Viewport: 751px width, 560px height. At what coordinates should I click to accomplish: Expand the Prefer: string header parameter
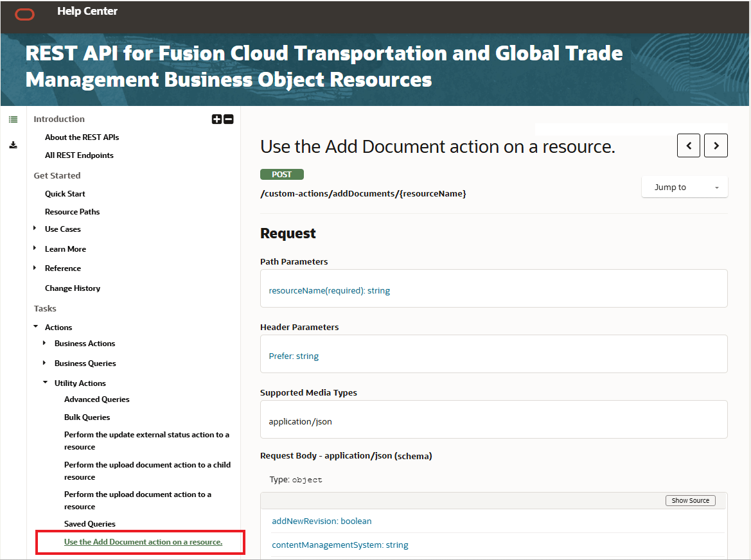click(294, 356)
